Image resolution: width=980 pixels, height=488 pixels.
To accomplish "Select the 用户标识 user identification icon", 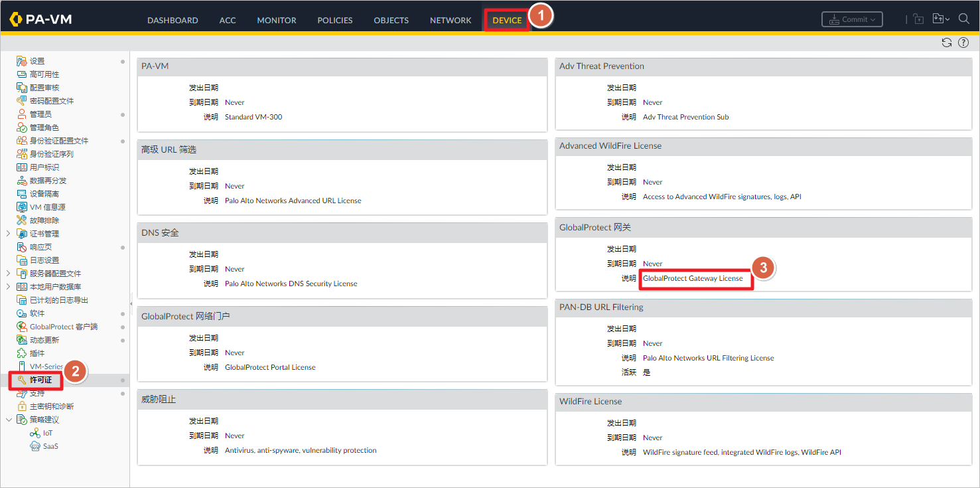I will click(22, 167).
